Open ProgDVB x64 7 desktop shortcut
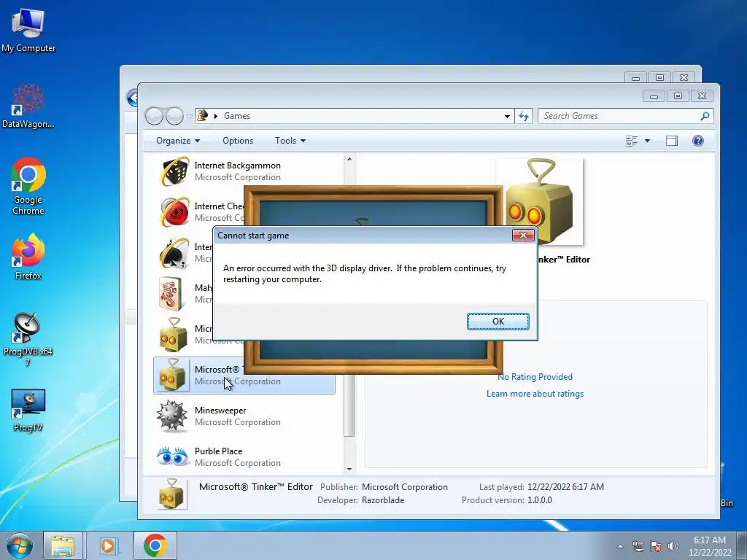 28,338
